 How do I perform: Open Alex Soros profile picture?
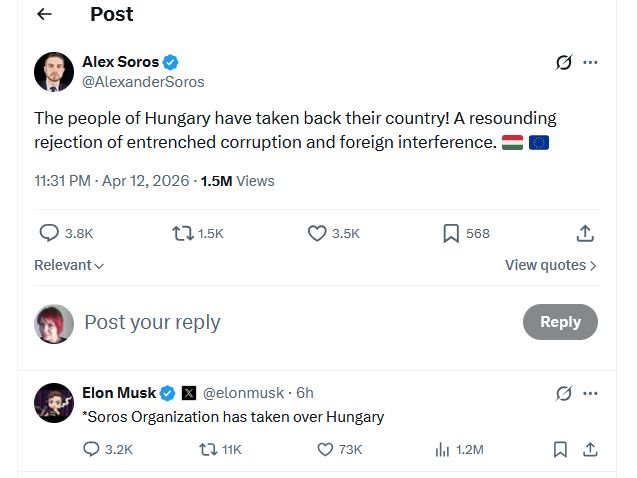(54, 72)
